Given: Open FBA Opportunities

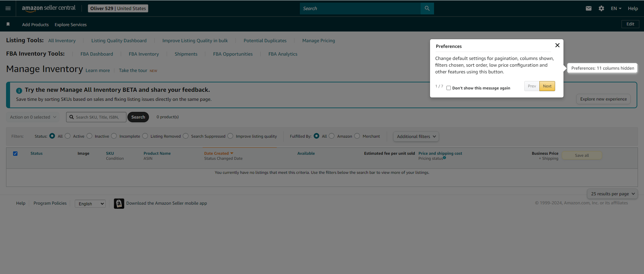Looking at the screenshot, I should pyautogui.click(x=233, y=54).
